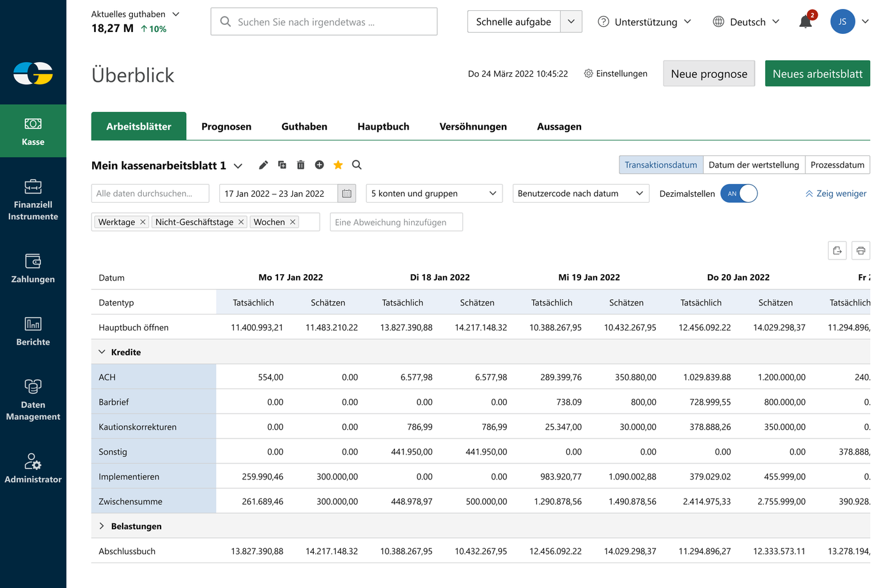The width and height of the screenshot is (895, 588).
Task: Open Benutzercode nach datum dropdown
Action: pyautogui.click(x=580, y=194)
